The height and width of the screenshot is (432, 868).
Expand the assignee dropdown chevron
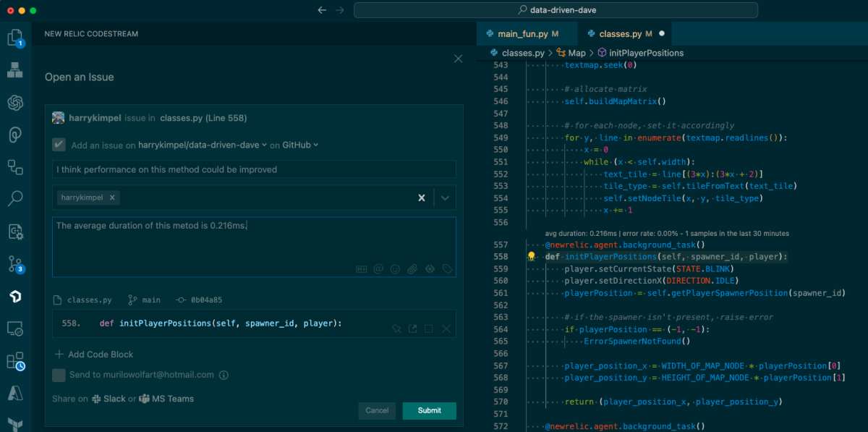(x=445, y=198)
